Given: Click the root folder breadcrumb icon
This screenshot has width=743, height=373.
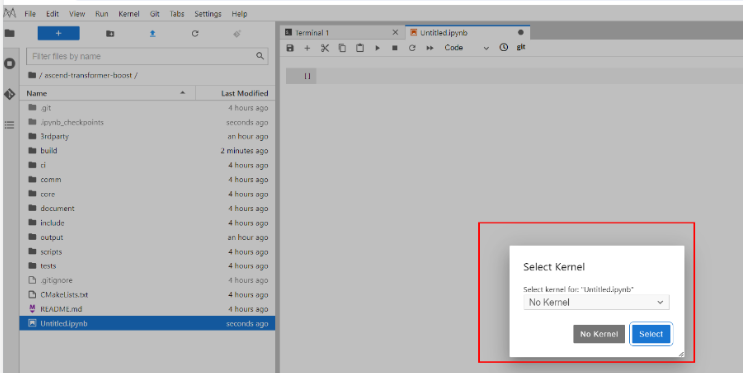Looking at the screenshot, I should pyautogui.click(x=32, y=75).
